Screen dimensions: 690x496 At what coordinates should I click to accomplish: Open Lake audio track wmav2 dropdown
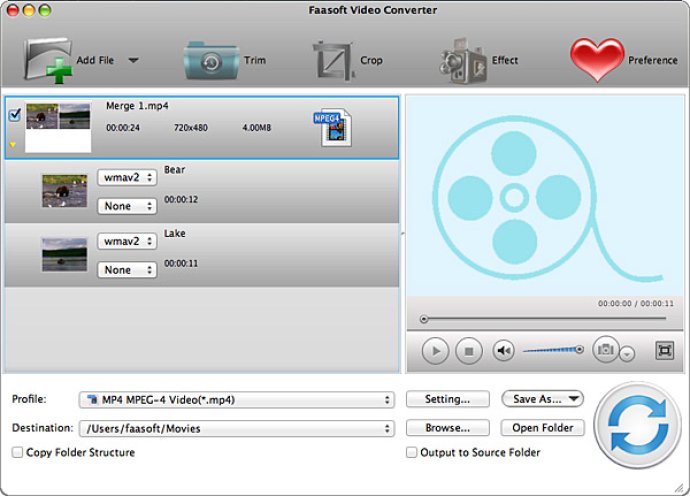coord(127,242)
